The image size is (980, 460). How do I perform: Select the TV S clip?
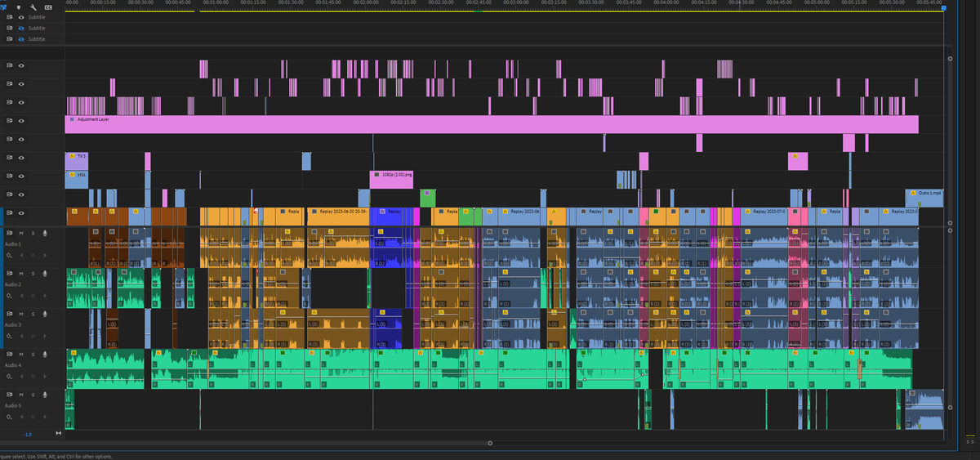click(x=76, y=161)
